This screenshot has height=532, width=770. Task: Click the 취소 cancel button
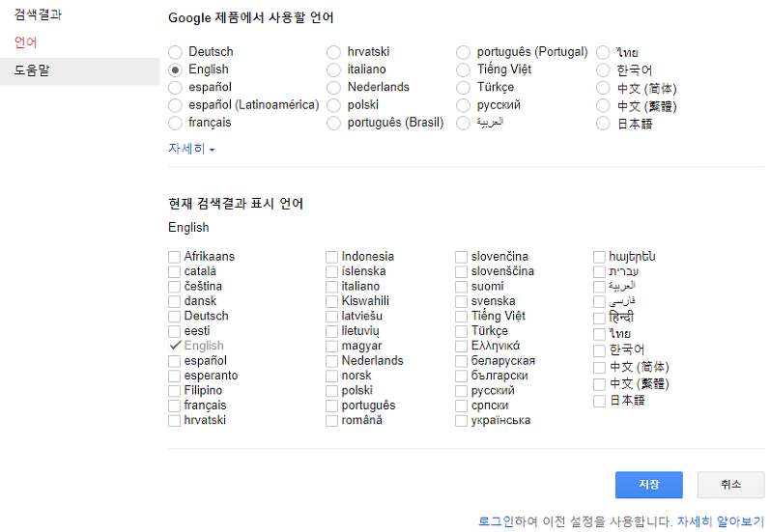730,485
